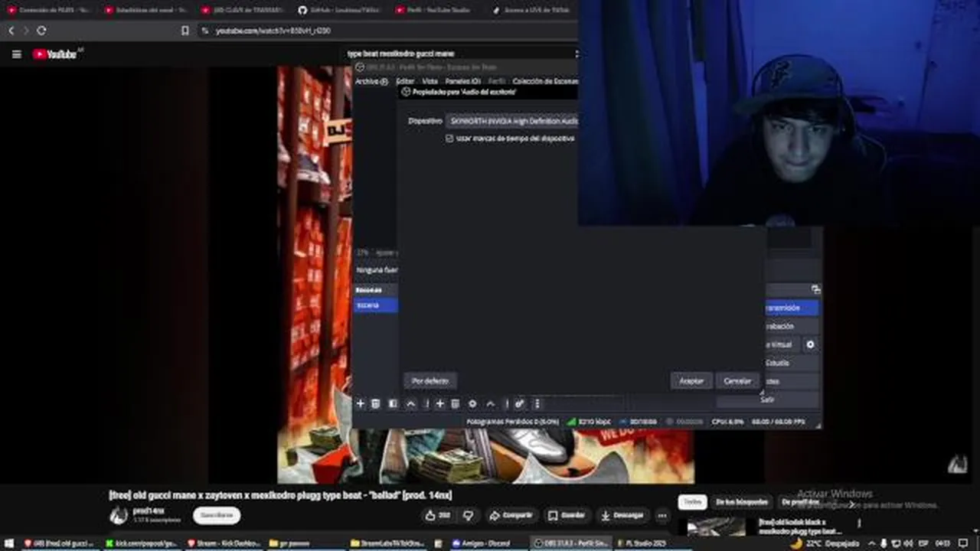
Task: Click the Salir button in OBS controls
Action: point(767,399)
